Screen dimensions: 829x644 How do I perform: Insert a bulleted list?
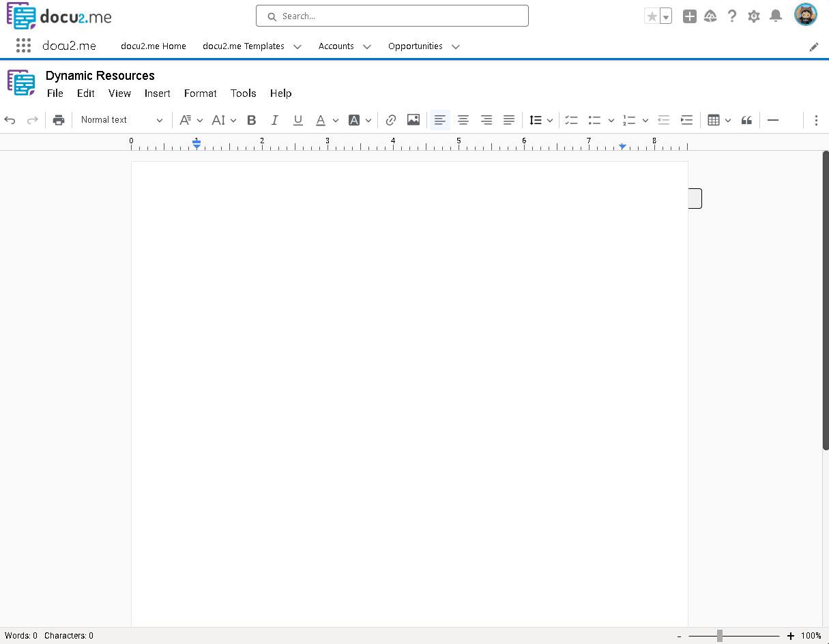(595, 120)
